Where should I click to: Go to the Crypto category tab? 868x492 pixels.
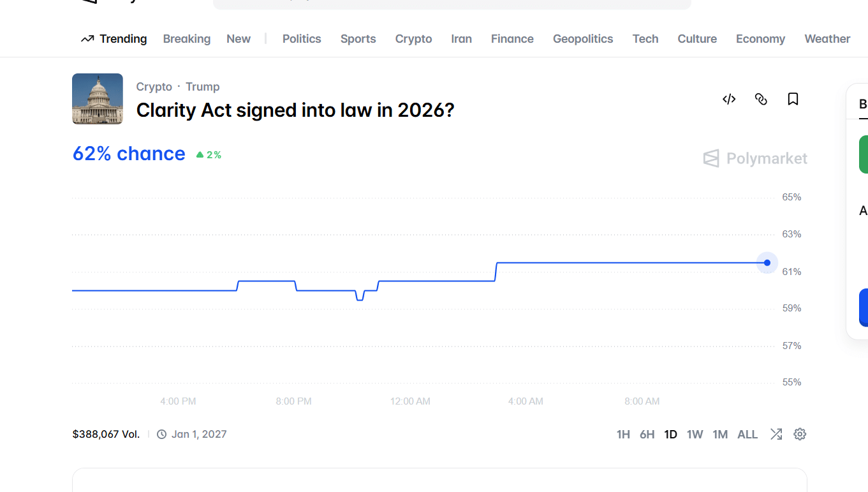(x=413, y=39)
